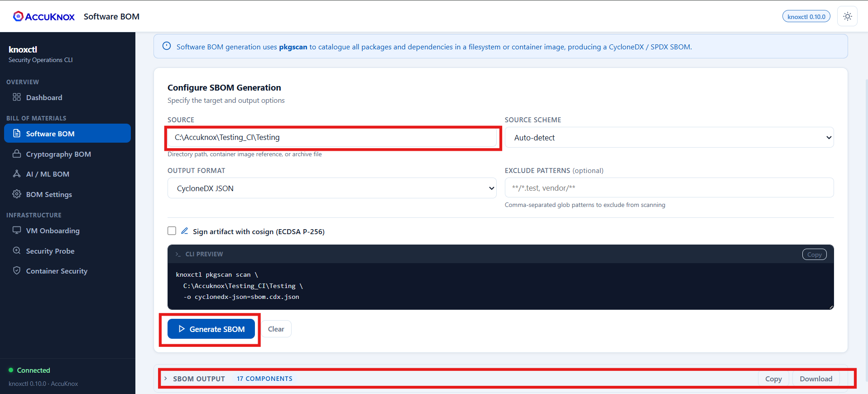
Task: Select Software BOM in the sidebar
Action: tap(67, 134)
